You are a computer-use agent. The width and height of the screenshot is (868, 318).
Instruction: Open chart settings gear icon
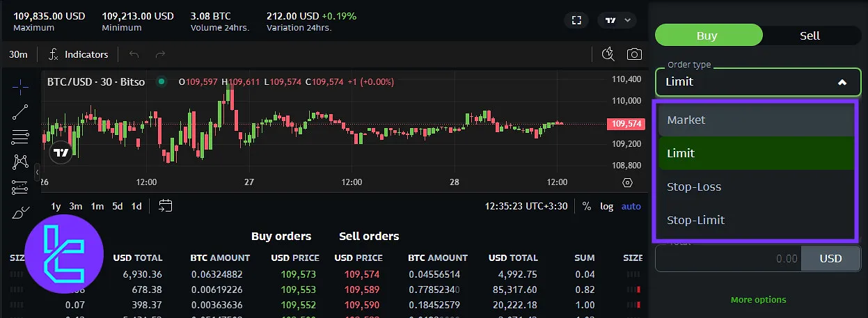click(627, 182)
